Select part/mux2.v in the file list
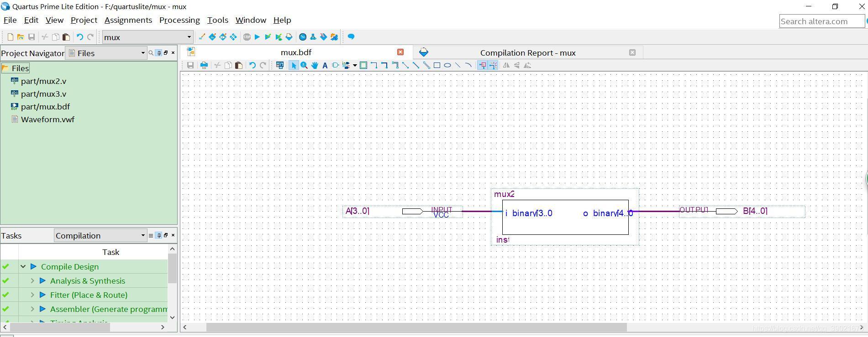868x337 pixels. (43, 81)
